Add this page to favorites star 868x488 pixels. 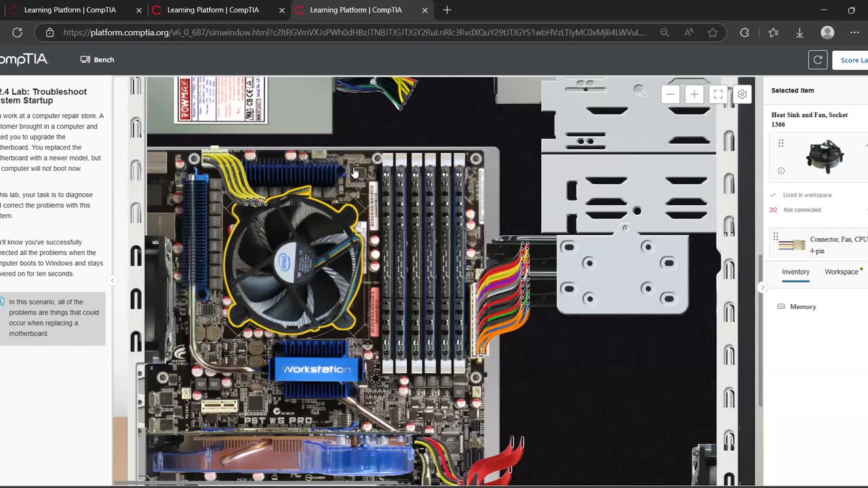713,33
